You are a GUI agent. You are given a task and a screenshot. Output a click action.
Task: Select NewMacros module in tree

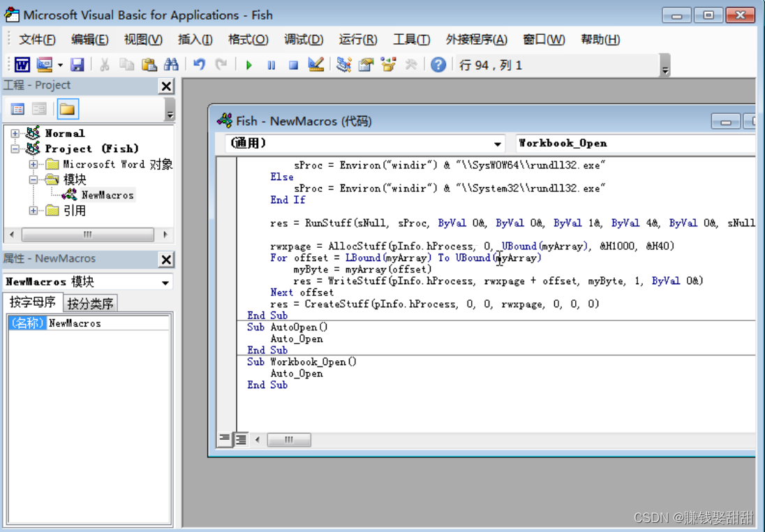coord(107,195)
